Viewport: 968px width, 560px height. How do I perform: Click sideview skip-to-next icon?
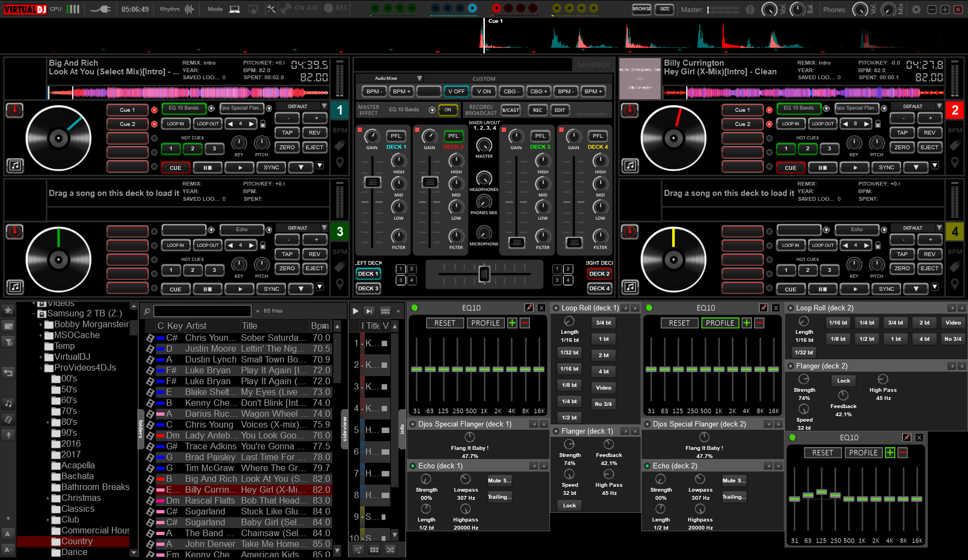coord(369,311)
